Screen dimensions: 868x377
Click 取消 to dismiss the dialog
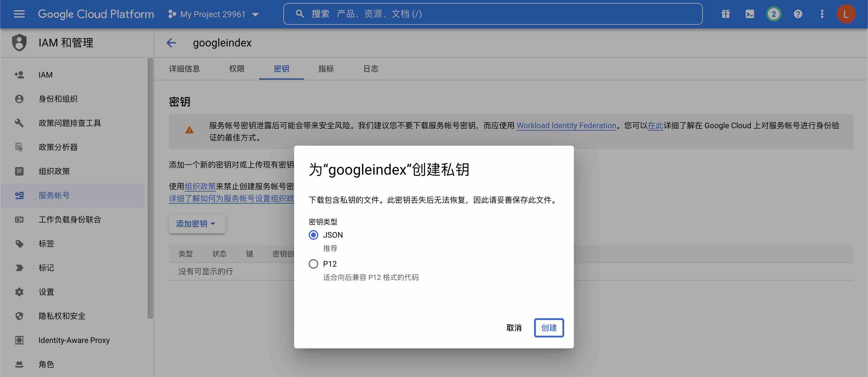click(514, 328)
